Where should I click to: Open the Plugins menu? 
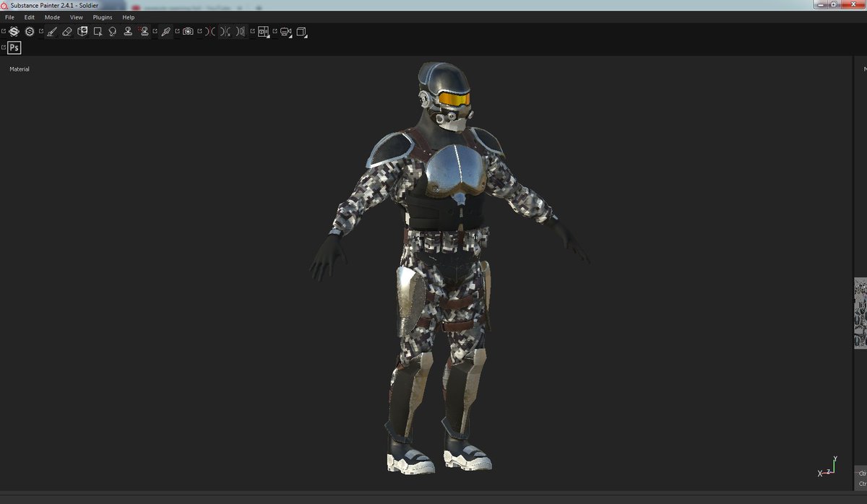103,17
